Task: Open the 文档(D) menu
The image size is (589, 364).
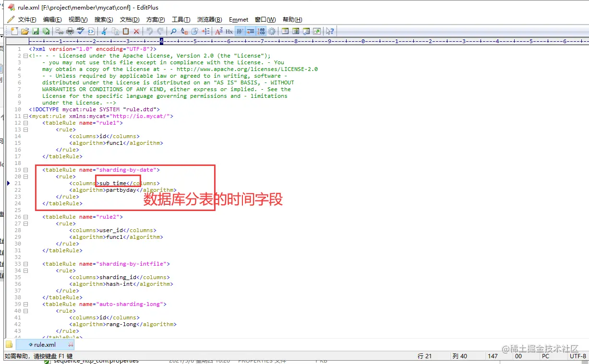Action: coord(130,20)
